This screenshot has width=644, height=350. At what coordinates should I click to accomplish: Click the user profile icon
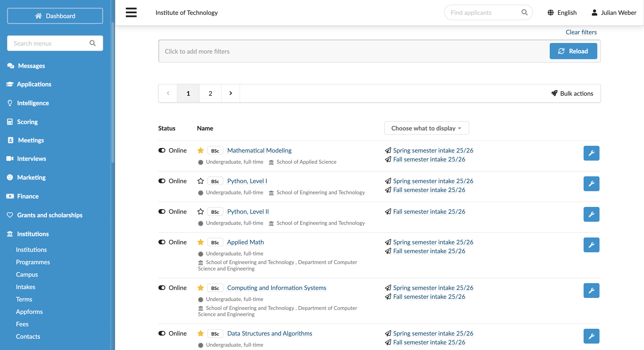pyautogui.click(x=594, y=12)
